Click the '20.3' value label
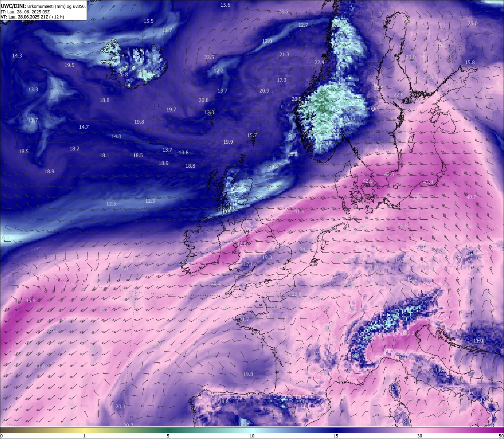Image resolution: width=504 pixels, height=439 pixels. [x=120, y=406]
